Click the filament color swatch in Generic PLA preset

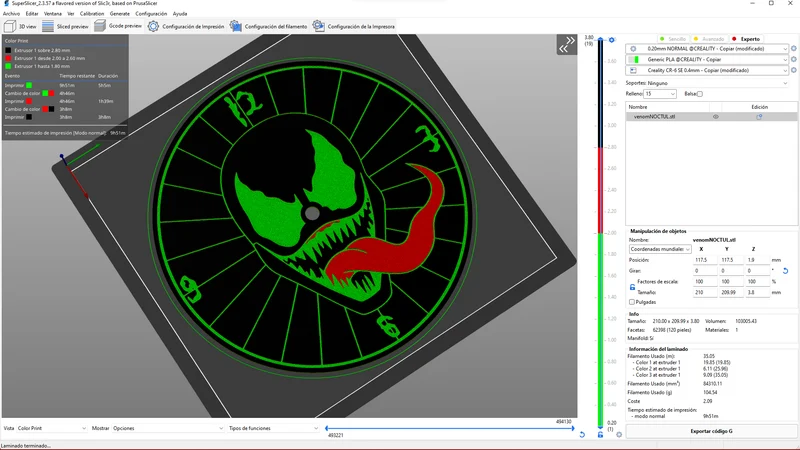637,60
